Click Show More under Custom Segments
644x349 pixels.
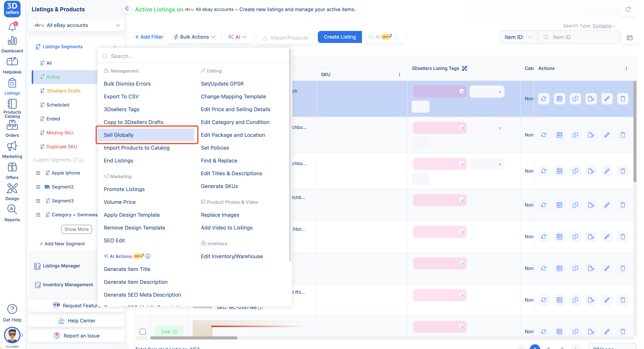click(77, 229)
